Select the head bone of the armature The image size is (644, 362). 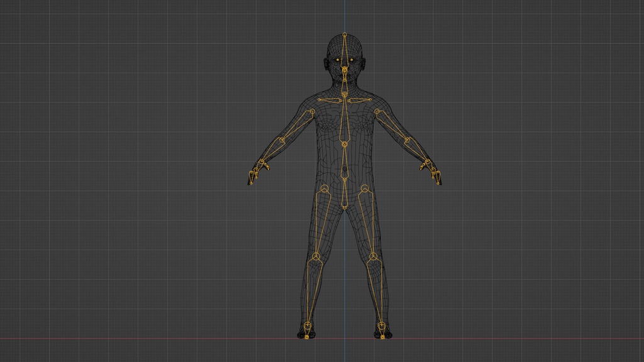click(x=345, y=50)
